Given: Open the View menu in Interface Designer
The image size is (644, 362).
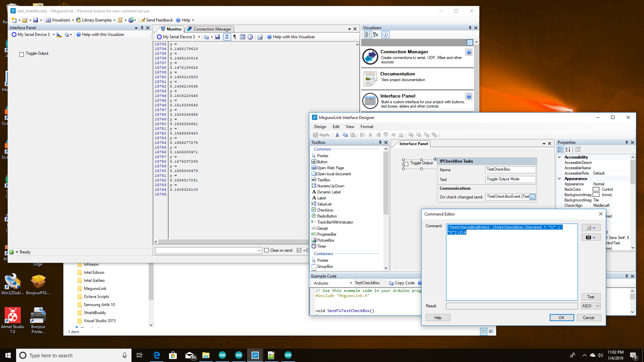Looking at the screenshot, I should (x=350, y=127).
